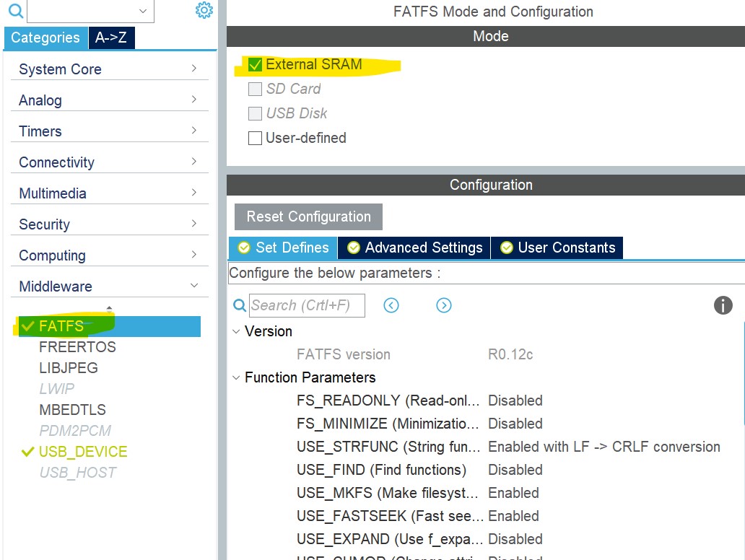Change the USE_MKFS Enabled value

(513, 493)
